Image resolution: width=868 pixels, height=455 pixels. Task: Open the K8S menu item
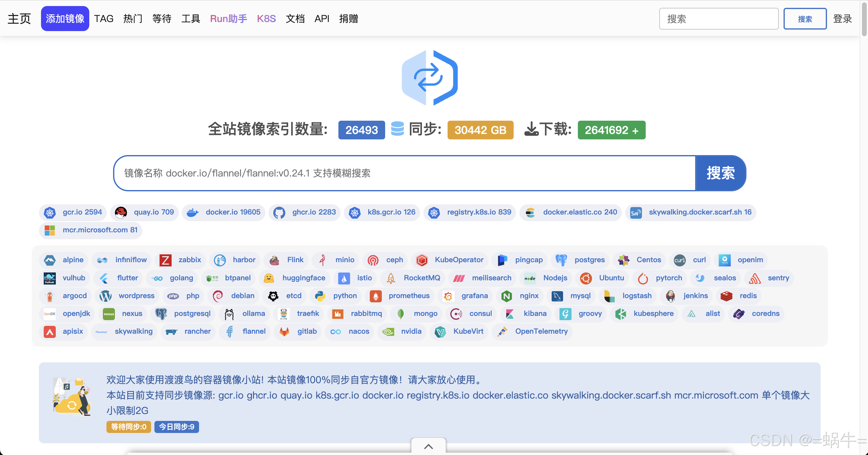click(x=266, y=18)
